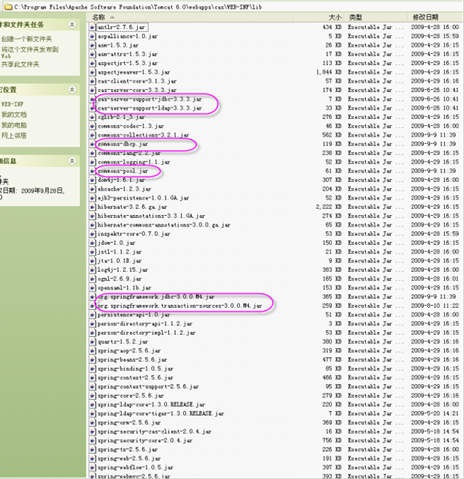Select spring-security-cas-client-2.0.4.jar file name
This screenshot has width=464, height=479.
tap(154, 432)
